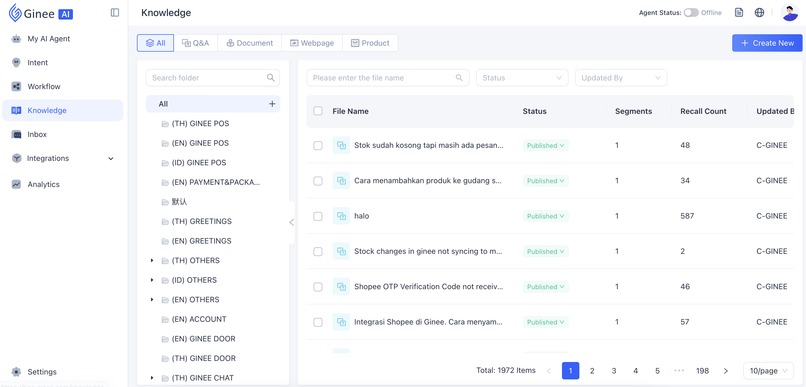The height and width of the screenshot is (387, 806).
Task: Focus the file name search input
Action: (x=388, y=78)
